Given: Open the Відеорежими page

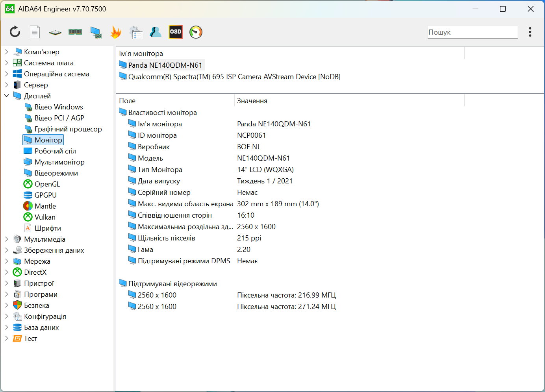Looking at the screenshot, I should point(56,173).
